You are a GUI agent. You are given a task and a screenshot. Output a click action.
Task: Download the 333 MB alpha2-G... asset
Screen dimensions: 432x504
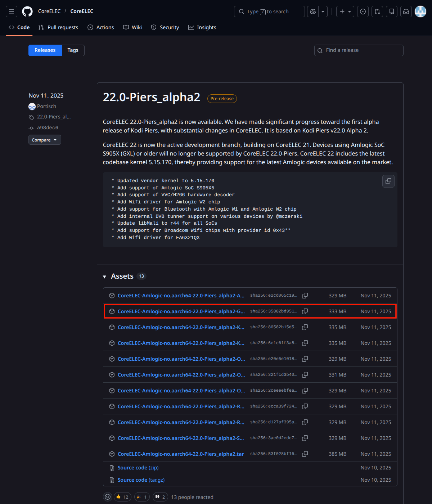181,311
